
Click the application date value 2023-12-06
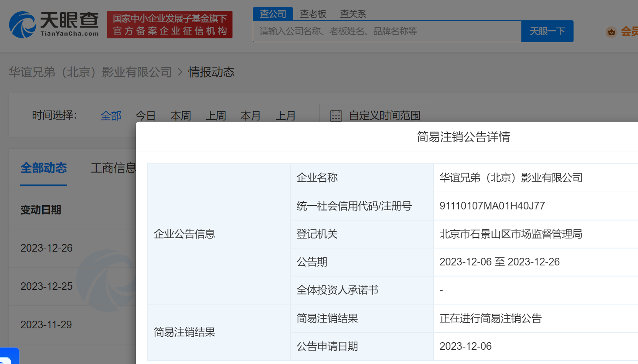pos(465,346)
